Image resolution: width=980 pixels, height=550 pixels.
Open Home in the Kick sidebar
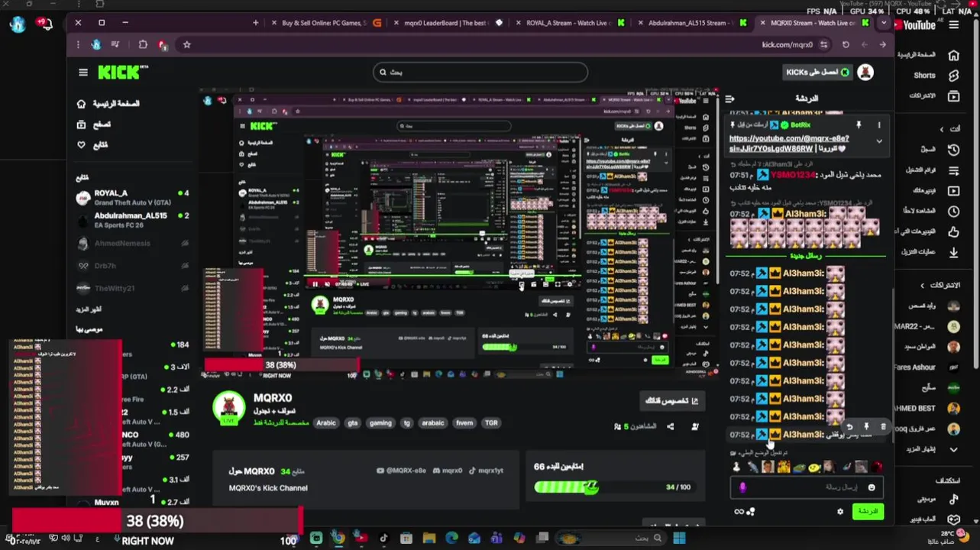pyautogui.click(x=108, y=103)
